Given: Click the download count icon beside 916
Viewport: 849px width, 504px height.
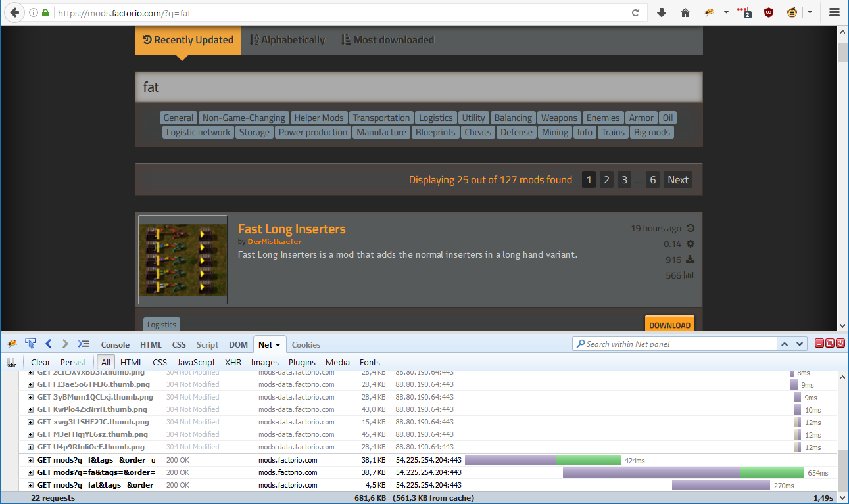Looking at the screenshot, I should [690, 260].
